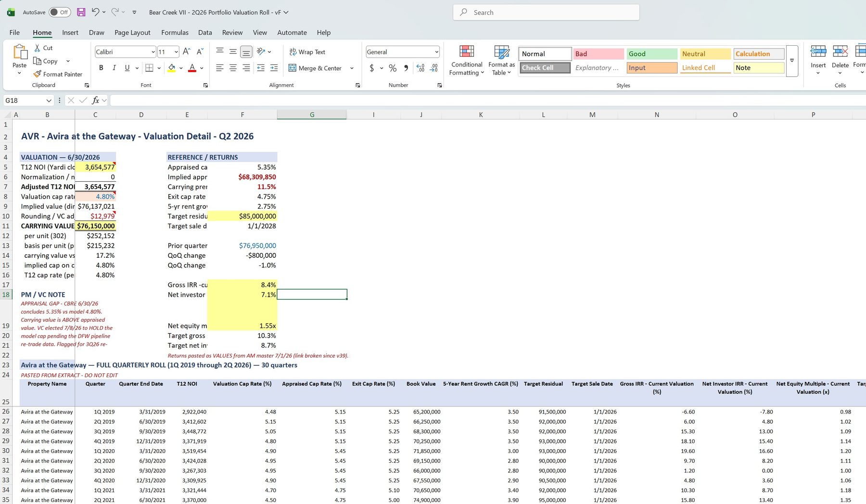This screenshot has height=504, width=866.
Task: Increase indent of cell contents
Action: (x=274, y=68)
